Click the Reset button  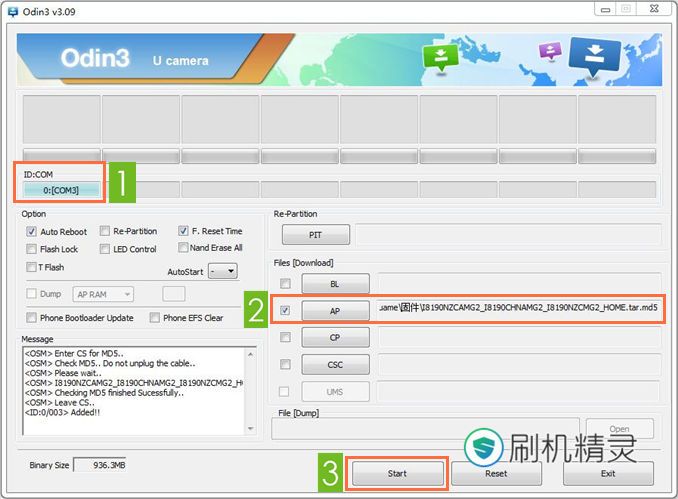pos(496,473)
